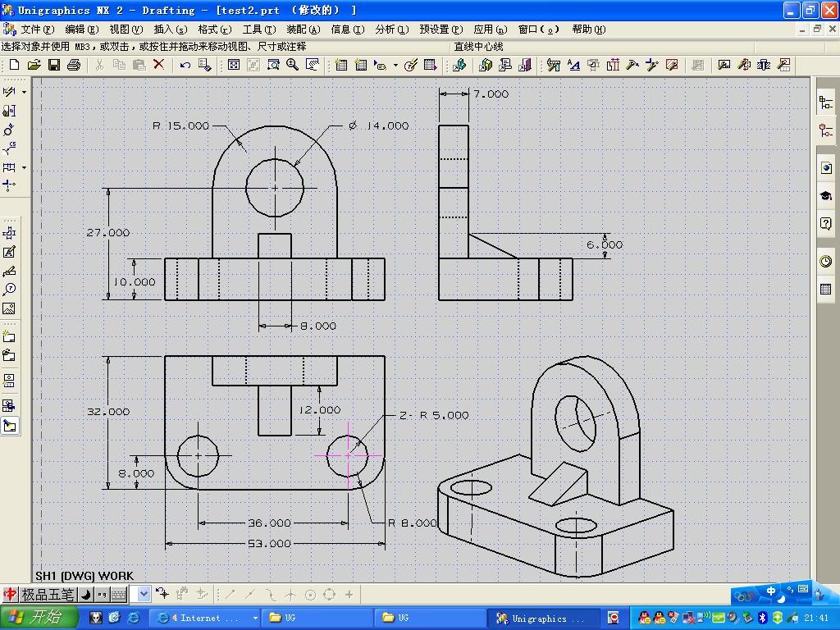840x630 pixels.
Task: Select the 27.000 height dimension
Action: [108, 232]
